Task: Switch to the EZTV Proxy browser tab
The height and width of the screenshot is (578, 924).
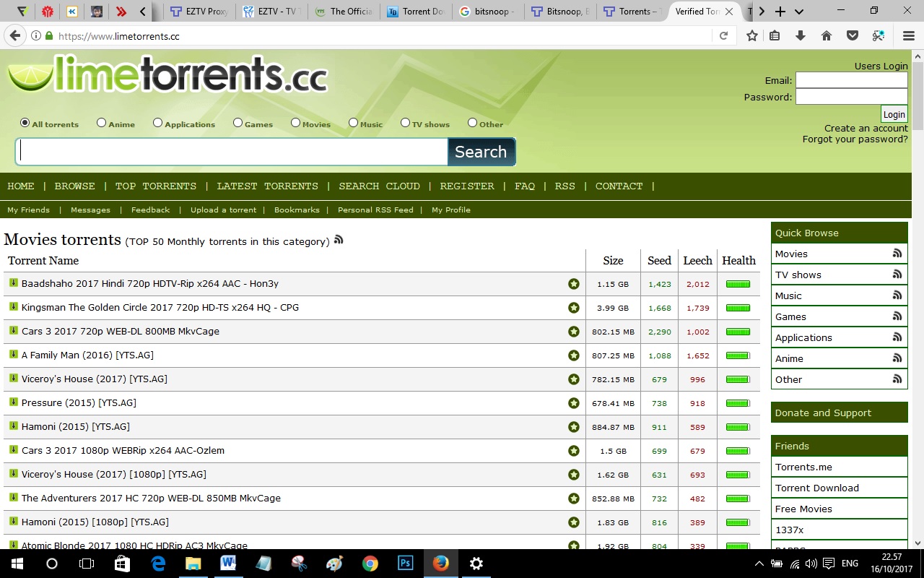Action: pyautogui.click(x=199, y=12)
